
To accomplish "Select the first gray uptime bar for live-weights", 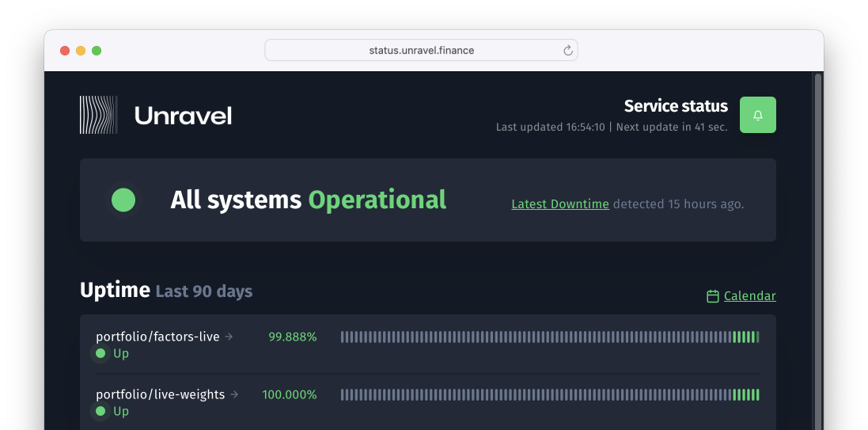I will click(x=343, y=394).
